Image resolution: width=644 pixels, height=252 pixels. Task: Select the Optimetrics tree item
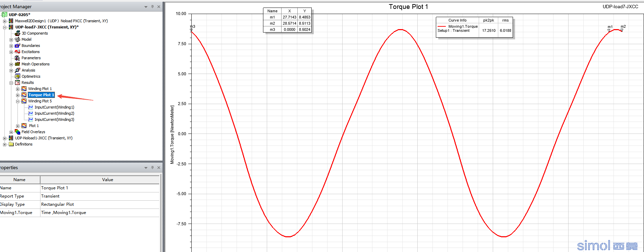tap(31, 76)
